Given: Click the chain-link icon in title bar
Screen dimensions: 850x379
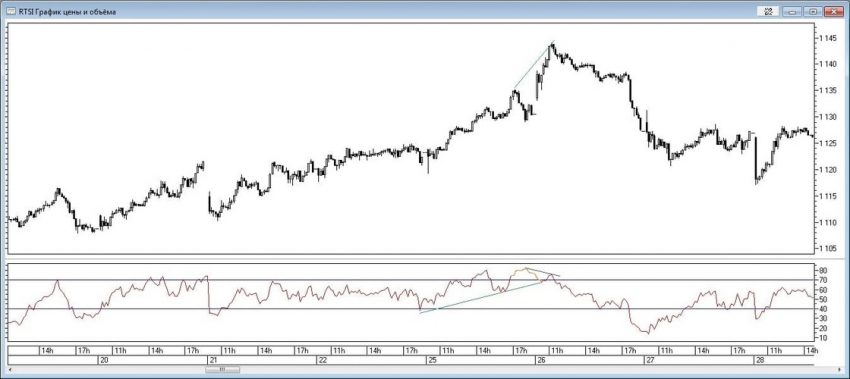Looking at the screenshot, I should coord(768,11).
